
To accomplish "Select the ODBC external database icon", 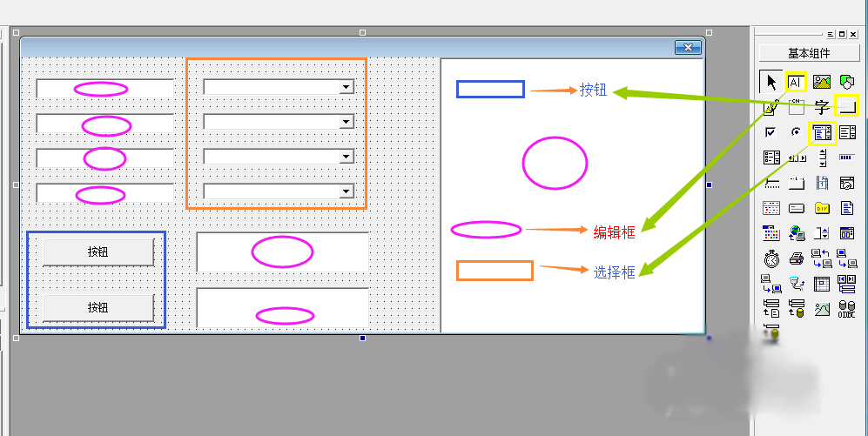I will point(846,309).
